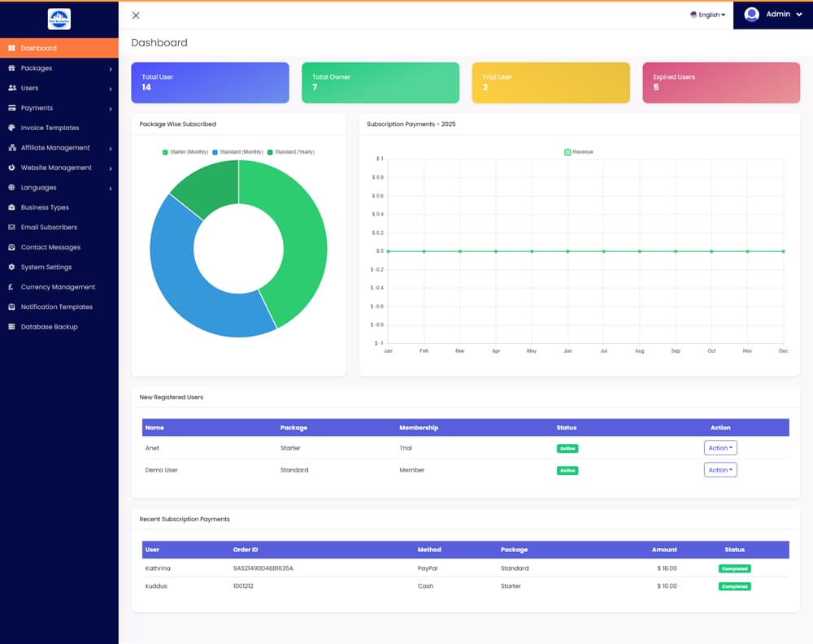Click the Packages icon in sidebar
This screenshot has width=813, height=644.
click(x=12, y=68)
